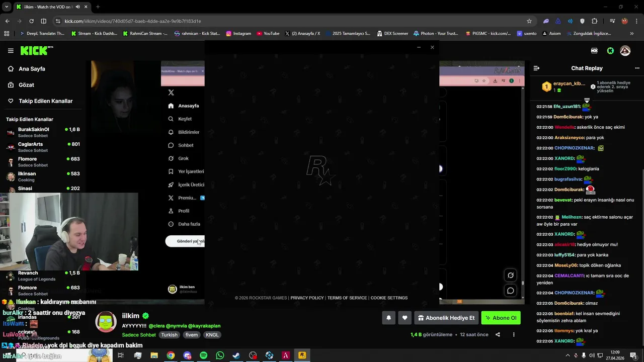This screenshot has height=362, width=644.
Task: Reload the current page
Action: pyautogui.click(x=31, y=21)
